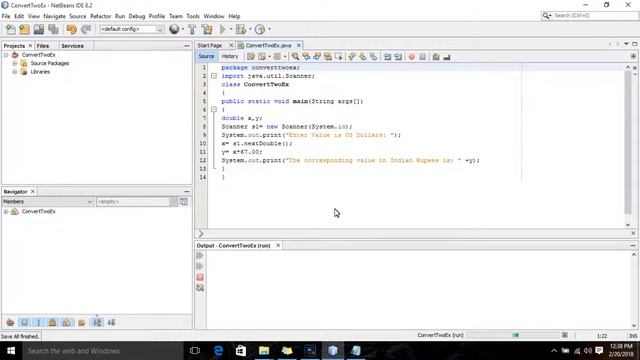The height and width of the screenshot is (360, 640).
Task: Switch to the Services tab
Action: tap(72, 46)
